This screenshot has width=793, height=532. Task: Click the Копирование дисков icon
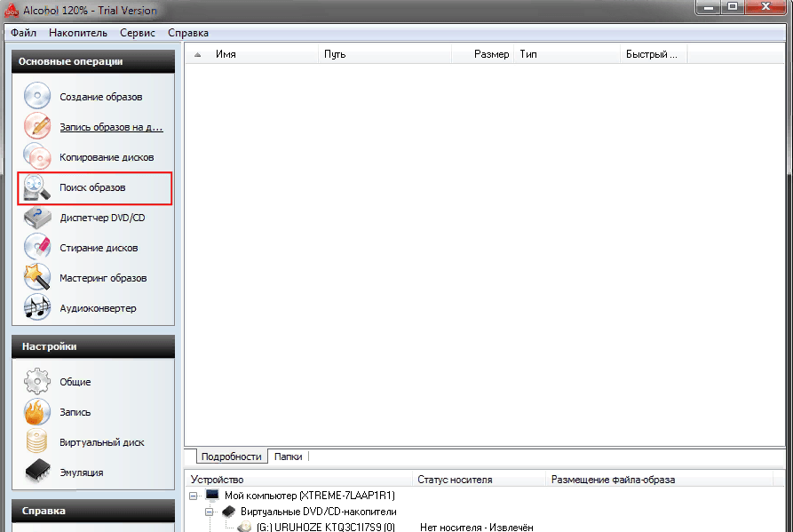click(37, 157)
